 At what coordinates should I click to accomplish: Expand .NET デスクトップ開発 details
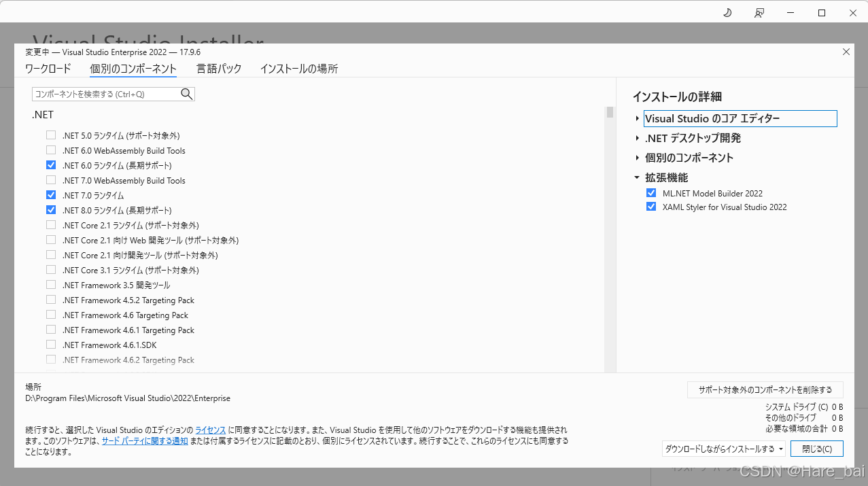(x=637, y=139)
